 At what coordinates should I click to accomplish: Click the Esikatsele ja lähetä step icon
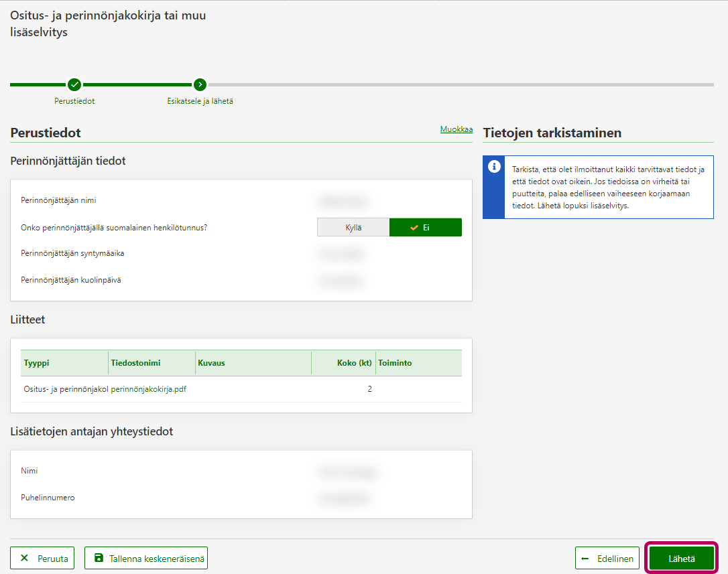(x=200, y=84)
